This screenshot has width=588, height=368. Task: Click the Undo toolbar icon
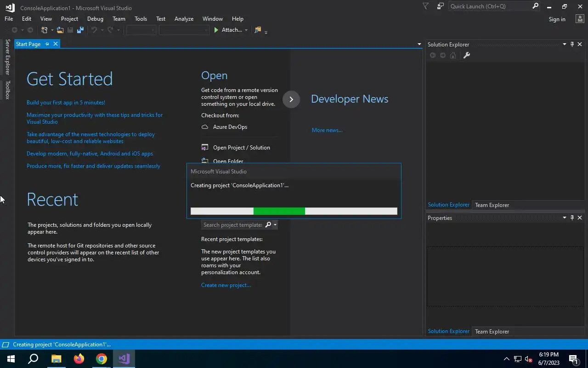tap(94, 30)
